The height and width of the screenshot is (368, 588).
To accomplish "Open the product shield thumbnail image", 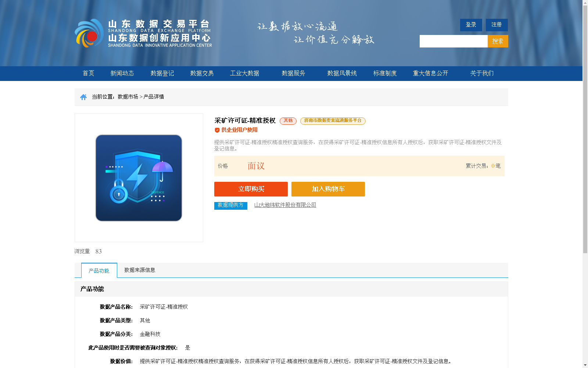I will 139,178.
